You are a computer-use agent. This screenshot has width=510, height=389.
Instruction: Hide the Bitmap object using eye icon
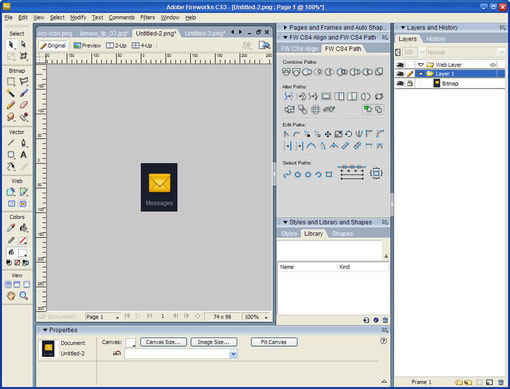400,83
